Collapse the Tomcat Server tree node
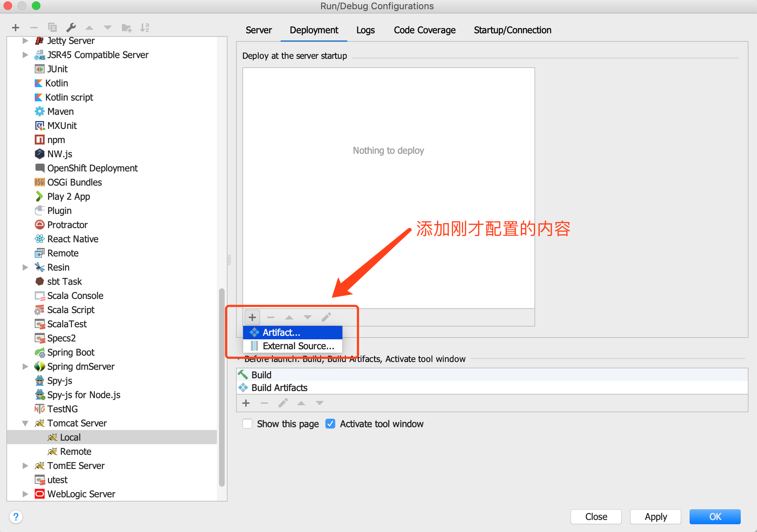This screenshot has width=757, height=532. 25,423
